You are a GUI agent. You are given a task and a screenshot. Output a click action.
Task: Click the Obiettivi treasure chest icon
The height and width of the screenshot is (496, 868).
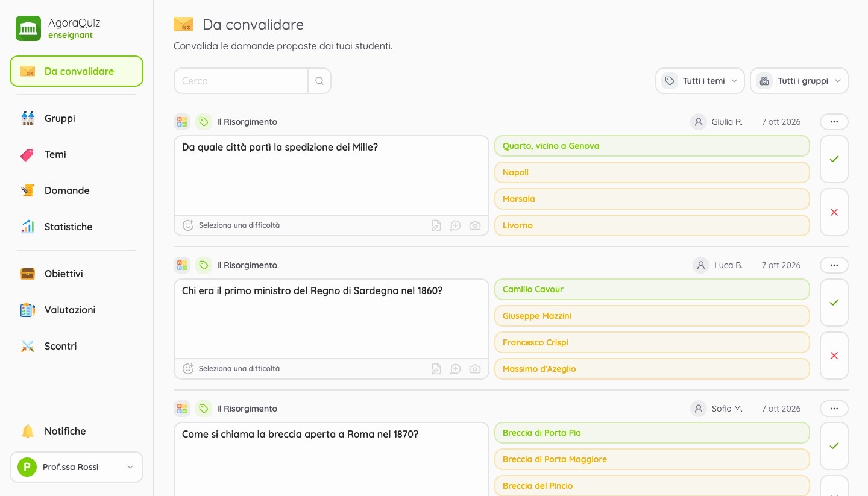pos(28,274)
